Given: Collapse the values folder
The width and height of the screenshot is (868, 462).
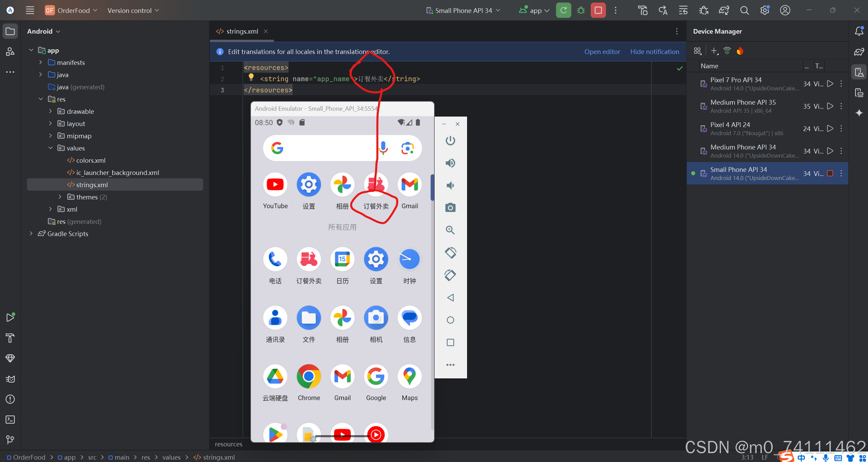Looking at the screenshot, I should point(51,148).
